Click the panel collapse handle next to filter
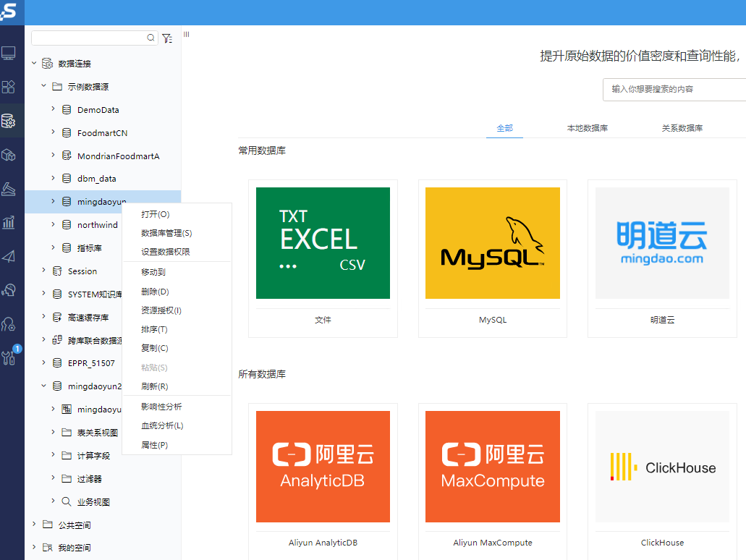 [x=187, y=34]
